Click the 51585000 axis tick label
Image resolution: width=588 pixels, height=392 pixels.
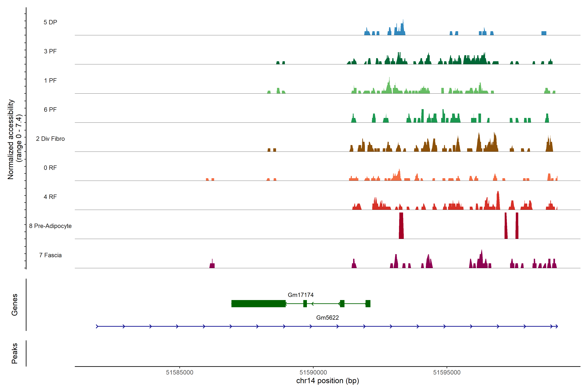[180, 372]
